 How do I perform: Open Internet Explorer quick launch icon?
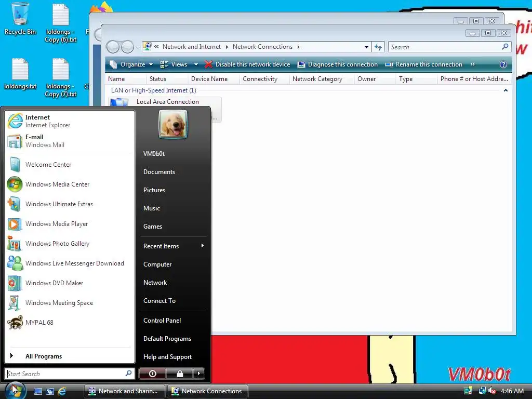(x=62, y=391)
